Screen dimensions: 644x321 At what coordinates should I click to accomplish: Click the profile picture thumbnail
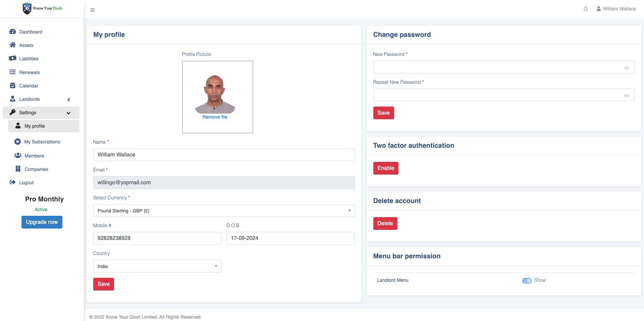point(215,94)
